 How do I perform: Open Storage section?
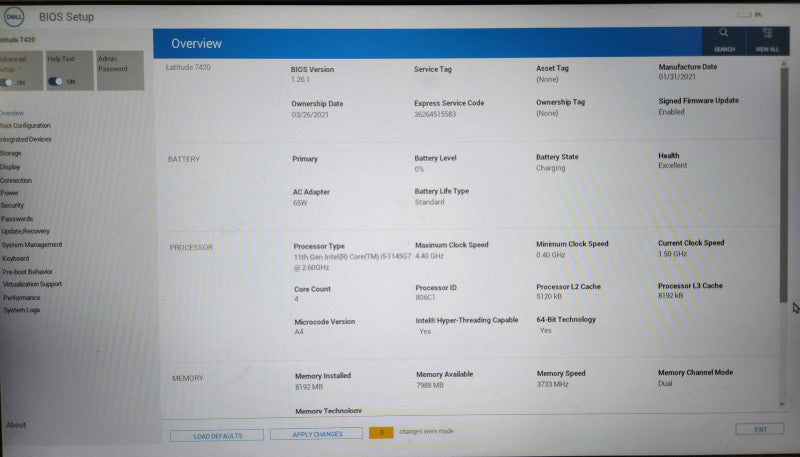coord(11,153)
